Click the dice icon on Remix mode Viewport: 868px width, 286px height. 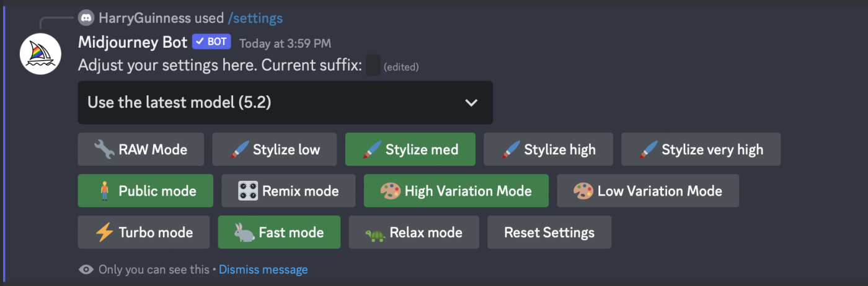(247, 191)
